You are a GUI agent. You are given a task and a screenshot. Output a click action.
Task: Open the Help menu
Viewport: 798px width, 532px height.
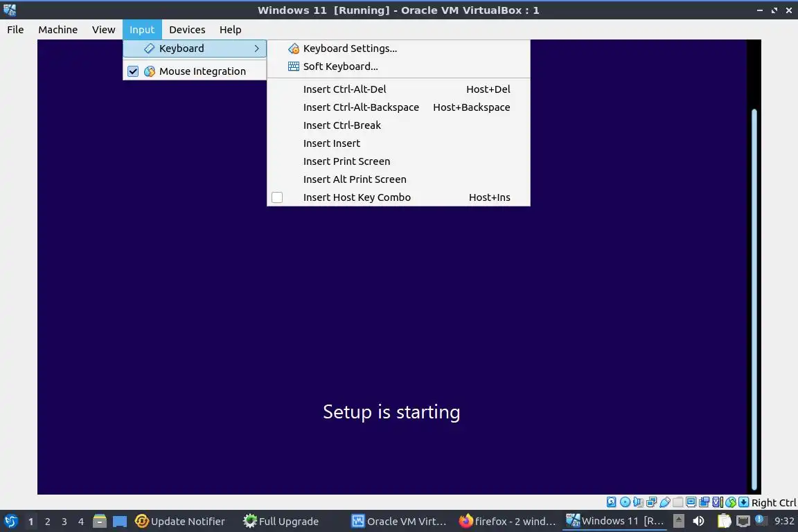pyautogui.click(x=231, y=30)
